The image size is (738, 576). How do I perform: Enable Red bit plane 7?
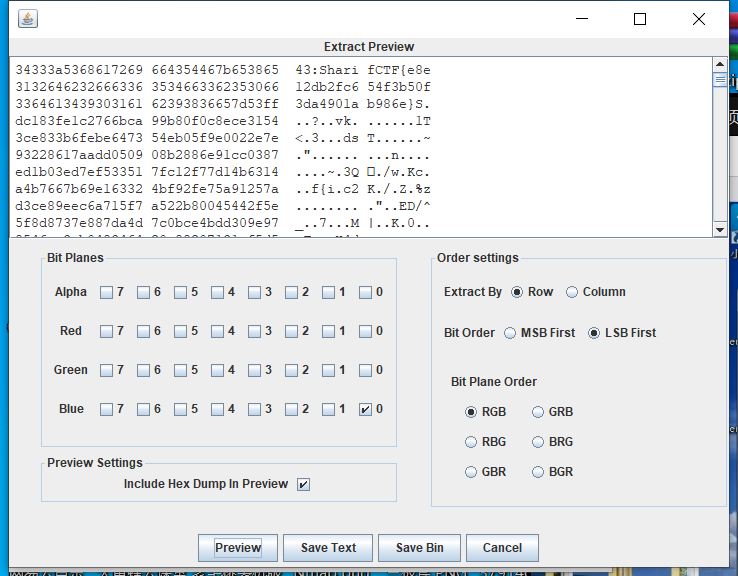tap(106, 332)
